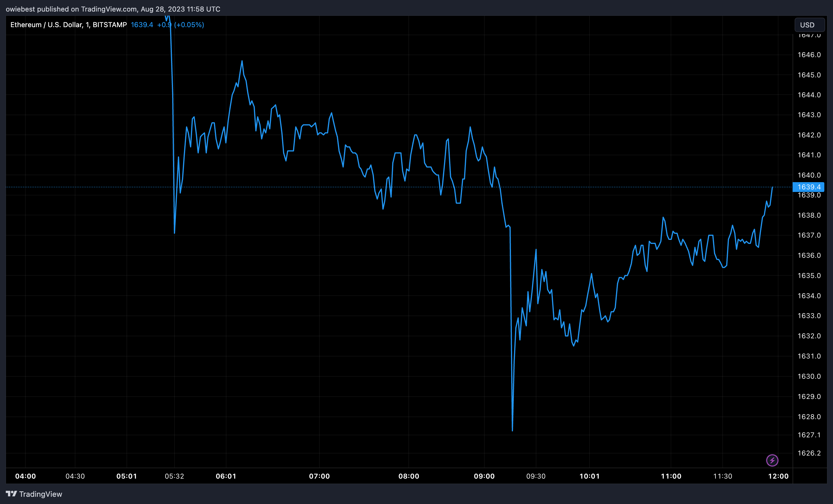This screenshot has height=504, width=833.
Task: Click the 1631.0 price scale label
Action: point(809,356)
